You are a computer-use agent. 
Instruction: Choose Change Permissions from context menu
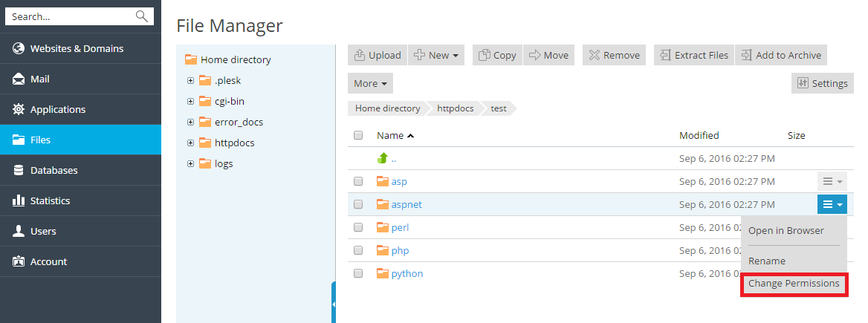tap(794, 284)
